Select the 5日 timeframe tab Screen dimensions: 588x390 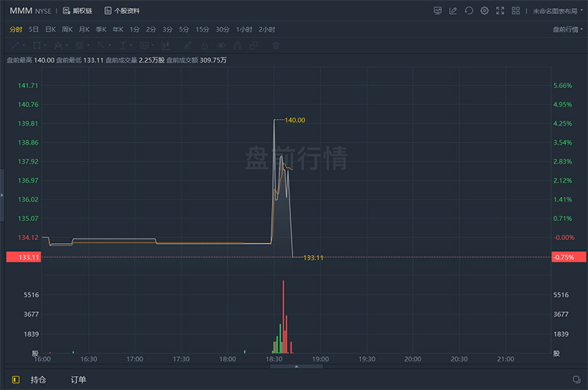pyautogui.click(x=34, y=29)
